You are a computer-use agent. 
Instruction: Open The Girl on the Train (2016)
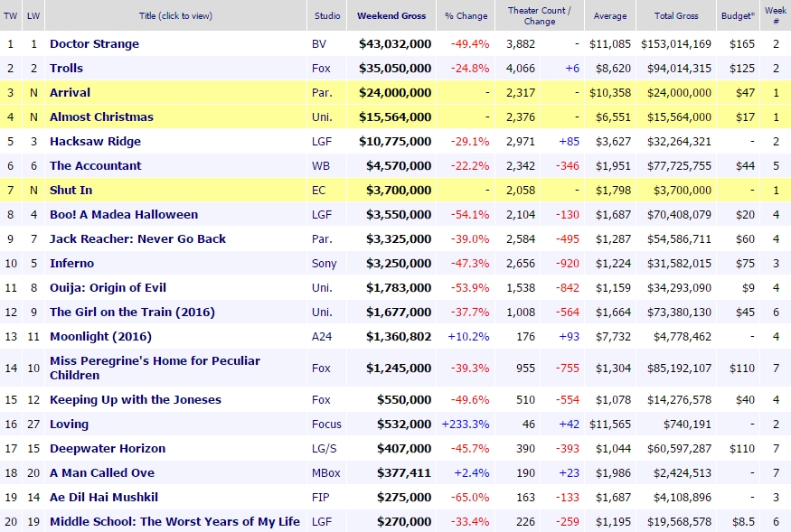[132, 313]
